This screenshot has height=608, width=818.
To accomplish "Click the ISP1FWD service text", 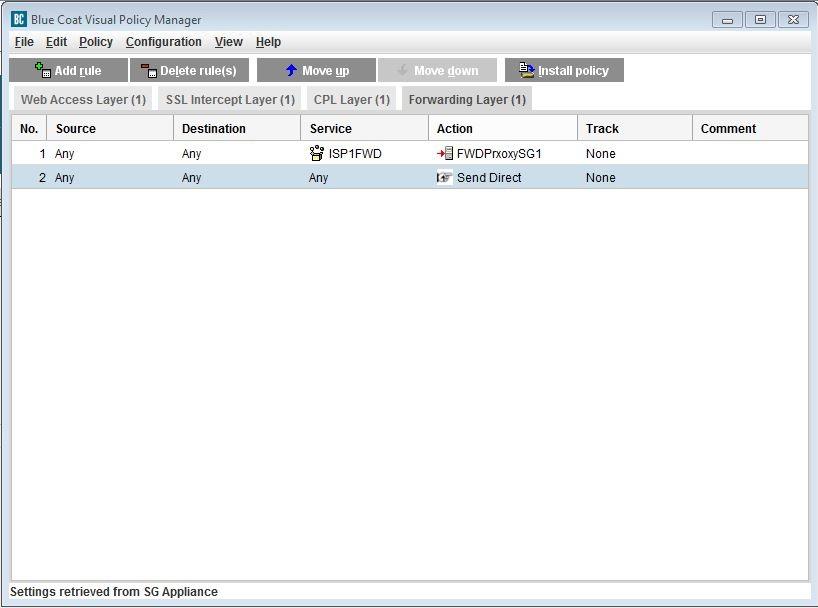I will (x=355, y=153).
